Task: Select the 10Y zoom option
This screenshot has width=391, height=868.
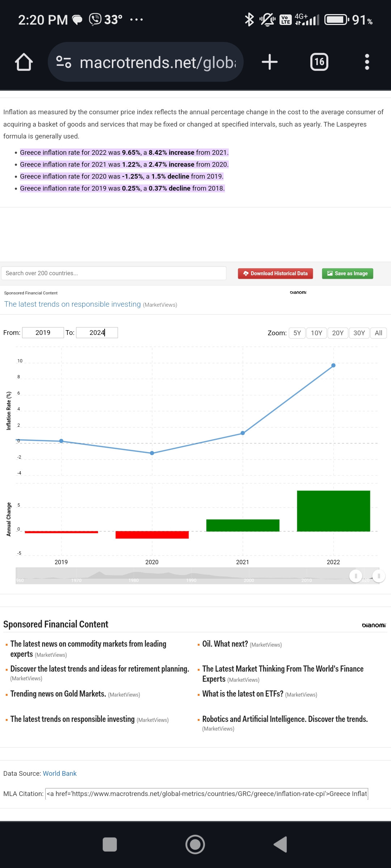Action: tap(316, 333)
